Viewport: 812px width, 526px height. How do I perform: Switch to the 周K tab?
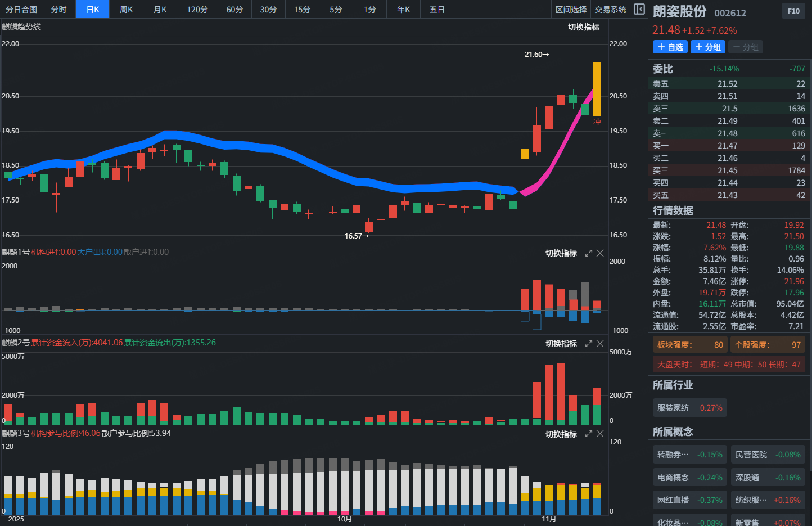tap(127, 10)
